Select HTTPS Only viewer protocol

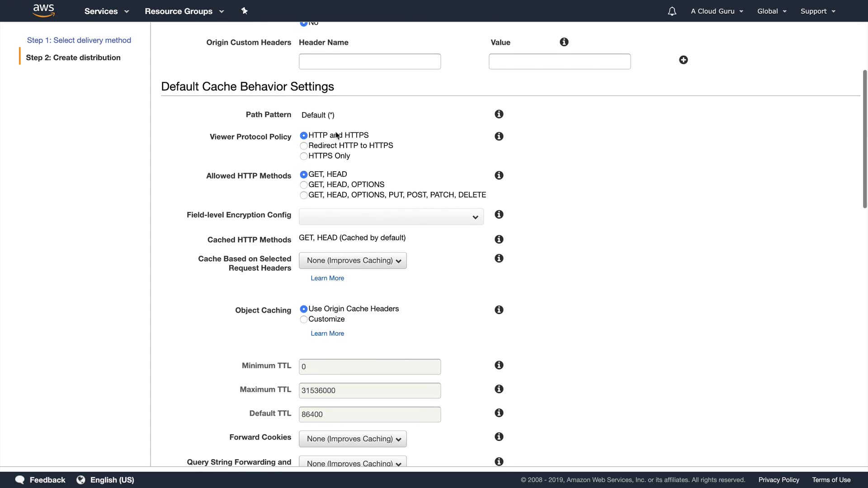point(304,156)
